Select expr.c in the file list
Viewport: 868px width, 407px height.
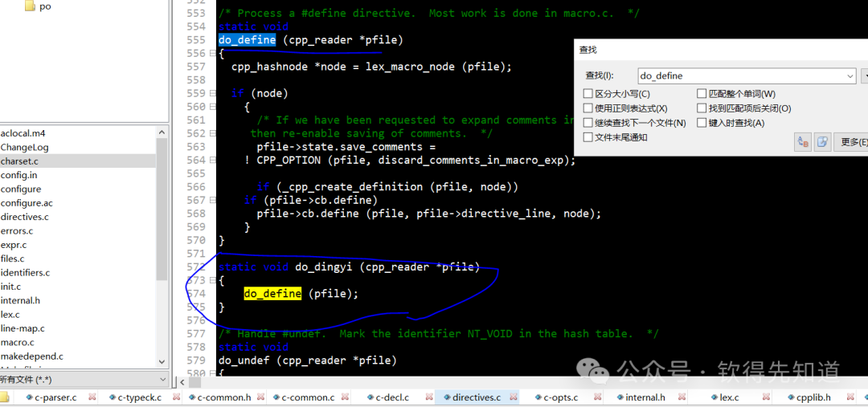[x=14, y=244]
